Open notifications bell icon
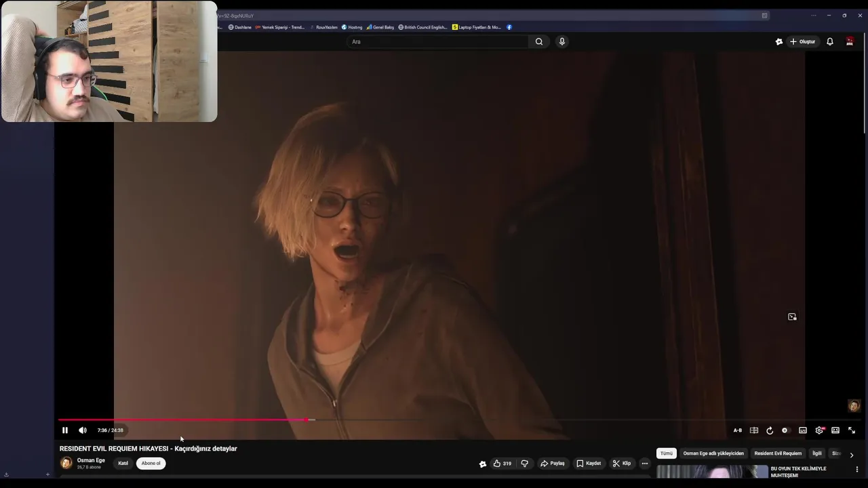The width and height of the screenshot is (868, 488). (x=830, y=42)
